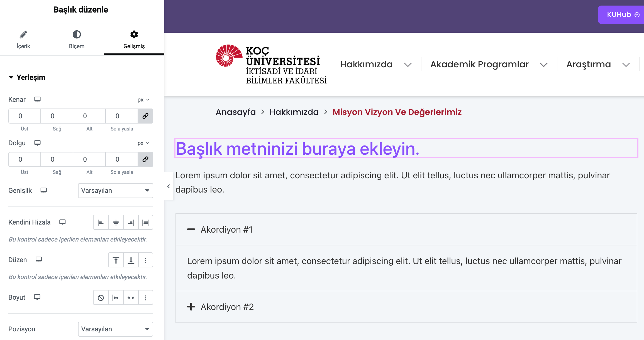This screenshot has width=644, height=340.
Task: Choose the center align icon in Kendini Hizala
Action: tap(116, 223)
